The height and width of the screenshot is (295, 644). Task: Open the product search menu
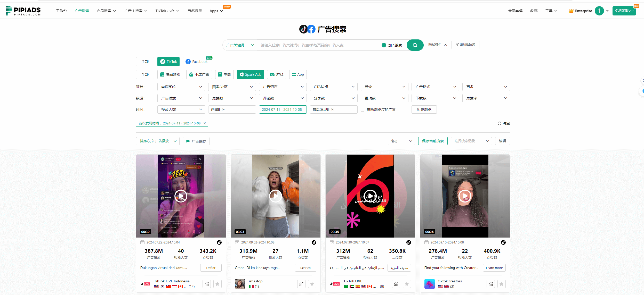click(x=106, y=11)
